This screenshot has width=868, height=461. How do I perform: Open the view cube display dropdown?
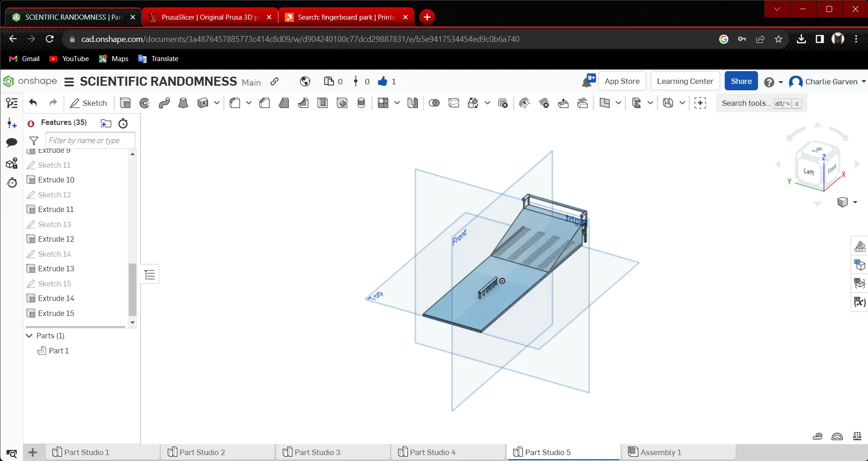855,202
